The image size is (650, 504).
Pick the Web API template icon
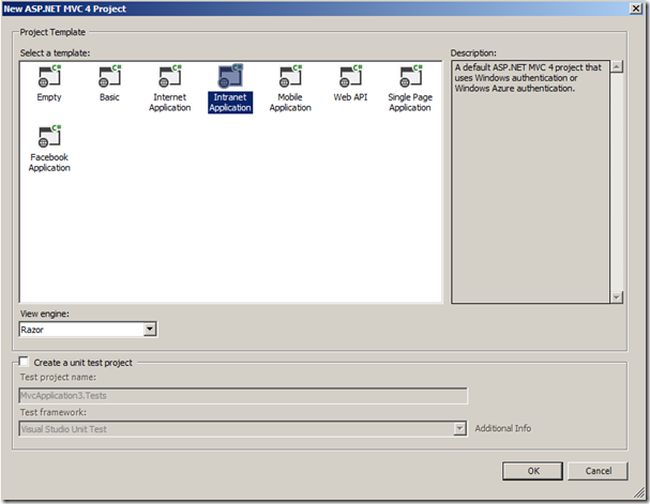351,76
